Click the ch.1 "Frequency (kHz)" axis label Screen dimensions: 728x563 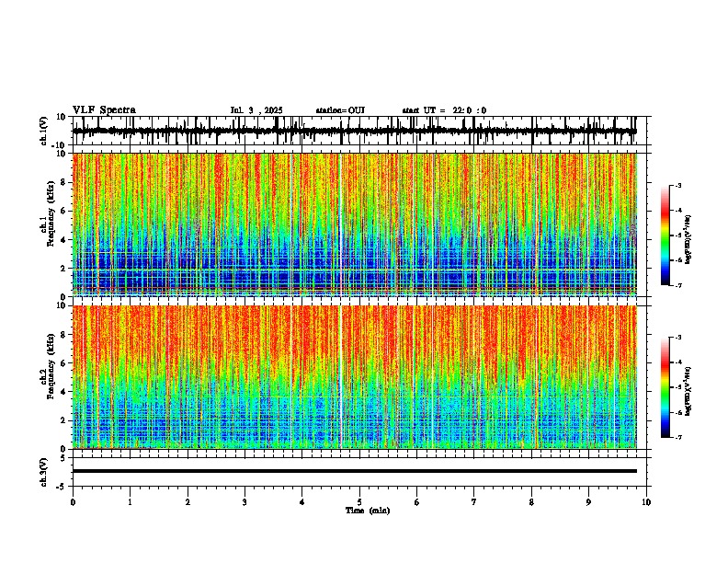(x=51, y=214)
